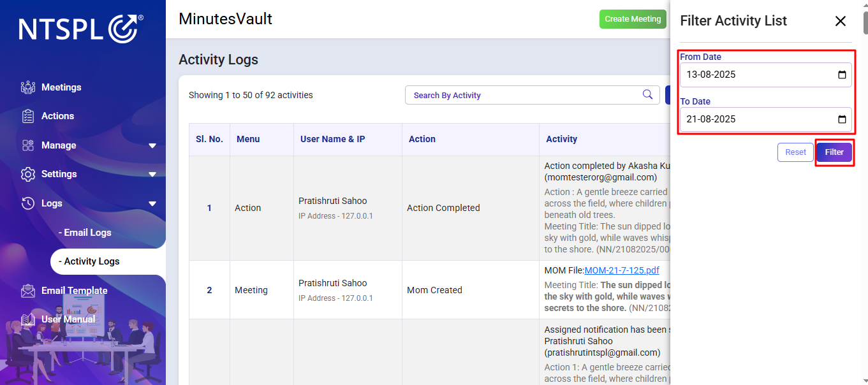The height and width of the screenshot is (385, 868).
Task: Click the Reset button
Action: click(x=795, y=152)
